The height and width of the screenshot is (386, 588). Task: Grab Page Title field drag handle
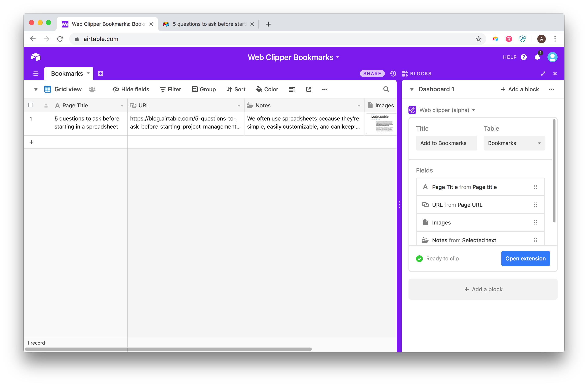(x=535, y=187)
